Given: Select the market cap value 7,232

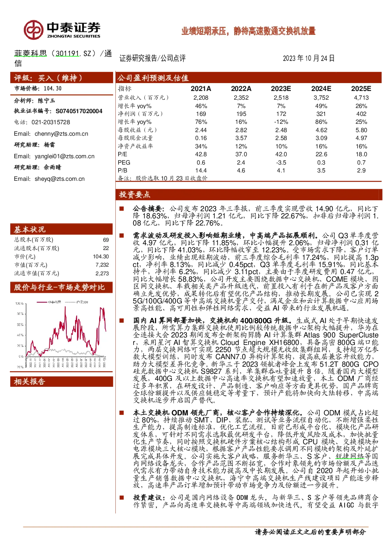Looking at the screenshot, I should coord(102,265).
